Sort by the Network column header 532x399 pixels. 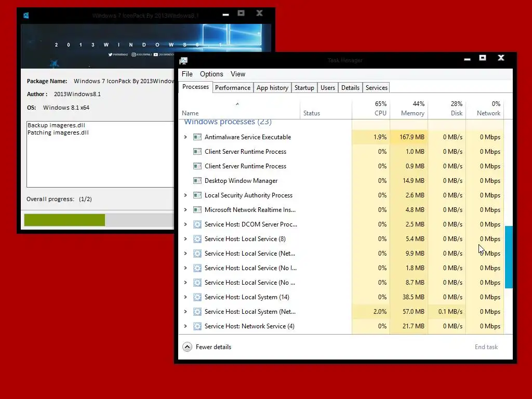[485, 109]
